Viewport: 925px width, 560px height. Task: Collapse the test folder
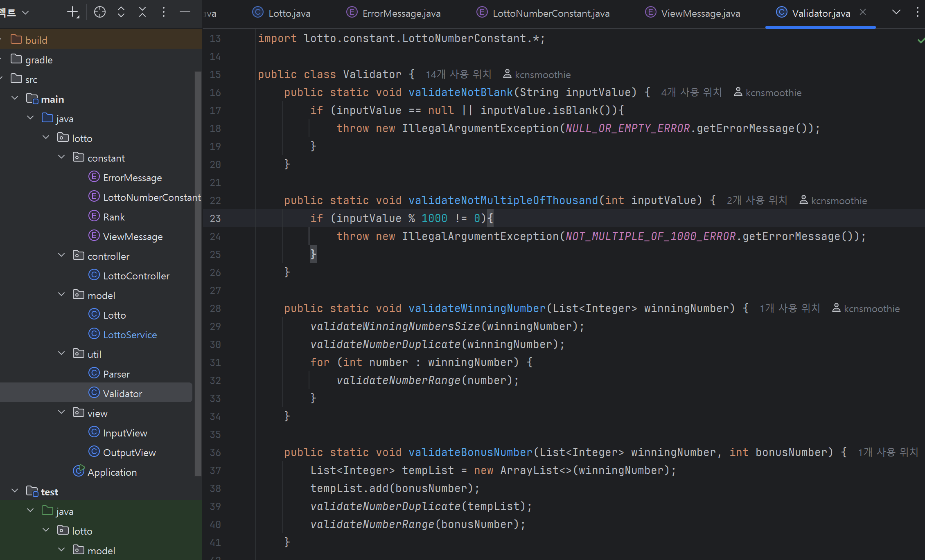(x=15, y=491)
